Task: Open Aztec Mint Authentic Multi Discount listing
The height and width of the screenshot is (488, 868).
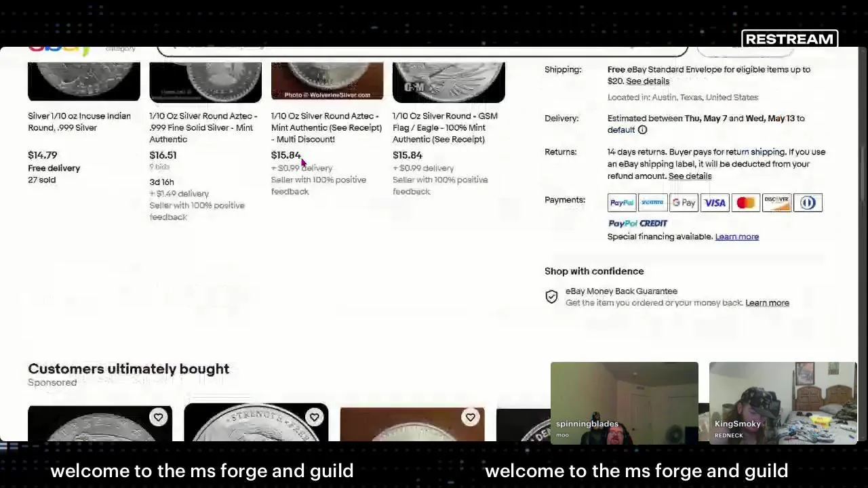Action: (326, 127)
